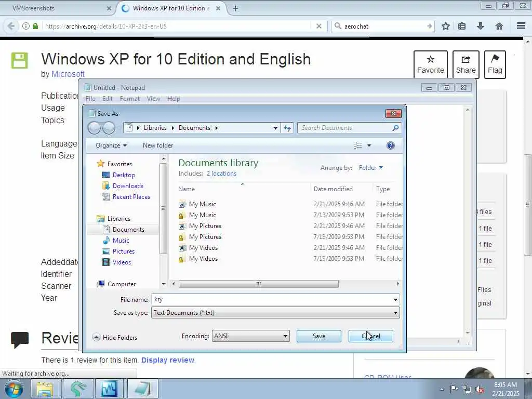
Task: Select the Videos library
Action: (x=122, y=262)
